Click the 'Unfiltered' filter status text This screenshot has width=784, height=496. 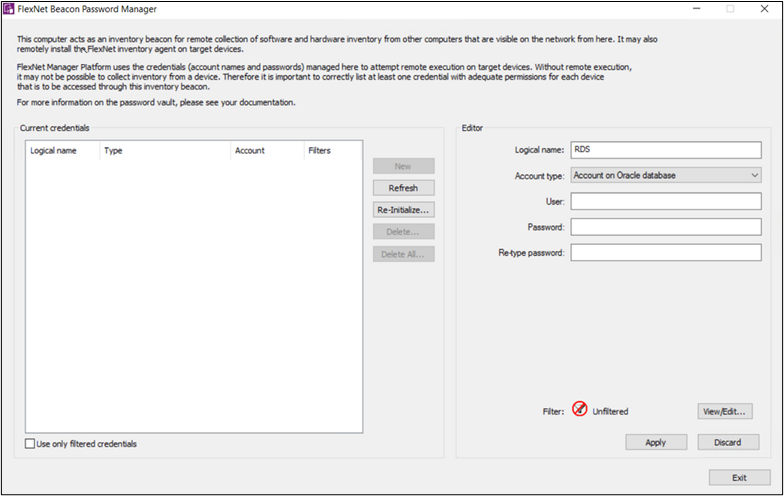tap(610, 412)
